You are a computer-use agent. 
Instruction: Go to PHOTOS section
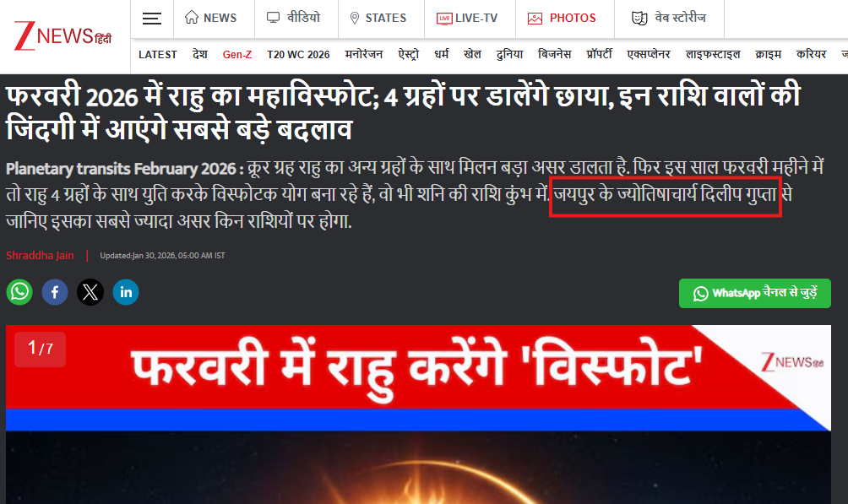tap(562, 19)
